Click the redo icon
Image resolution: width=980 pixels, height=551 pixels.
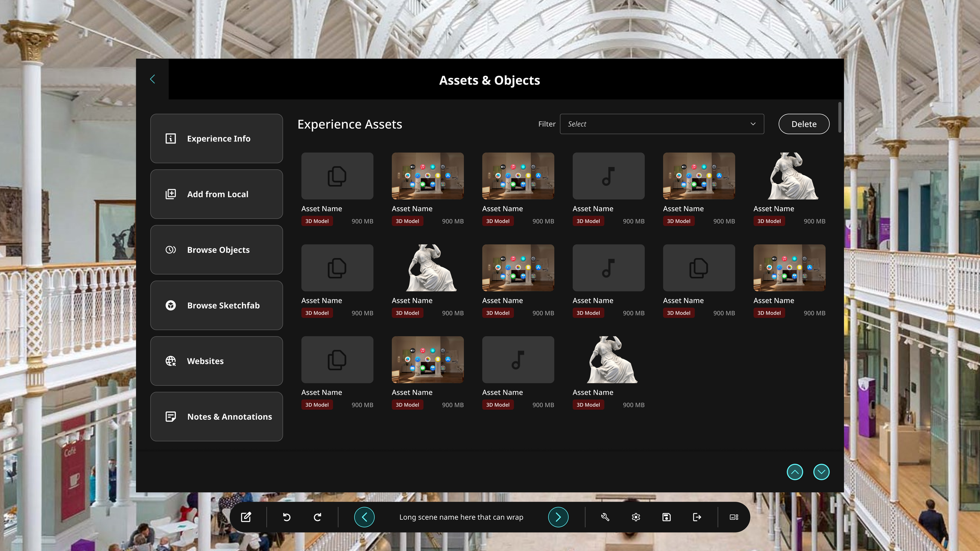(318, 517)
